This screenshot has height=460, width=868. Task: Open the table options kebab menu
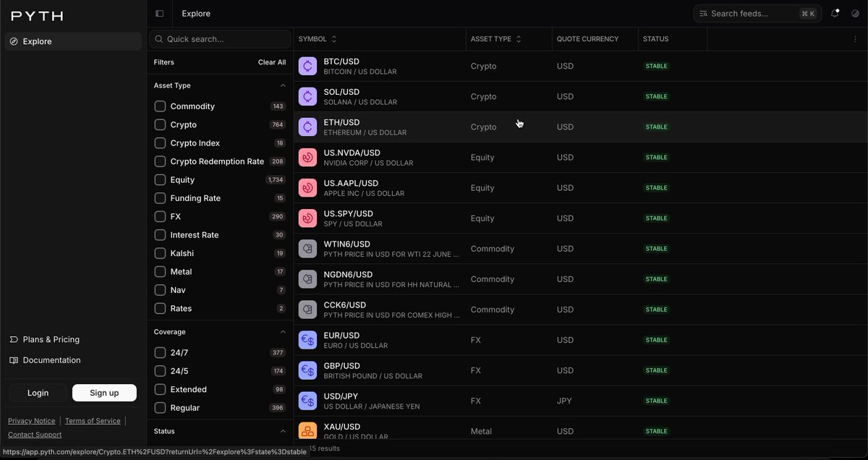point(856,39)
